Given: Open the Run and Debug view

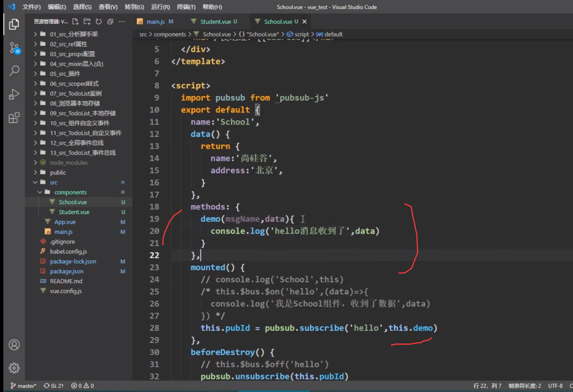Looking at the screenshot, I should pyautogui.click(x=14, y=94).
